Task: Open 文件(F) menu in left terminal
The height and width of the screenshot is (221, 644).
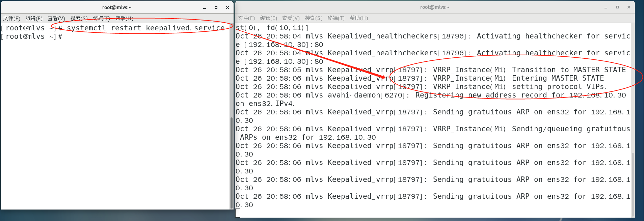Action: (x=12, y=18)
